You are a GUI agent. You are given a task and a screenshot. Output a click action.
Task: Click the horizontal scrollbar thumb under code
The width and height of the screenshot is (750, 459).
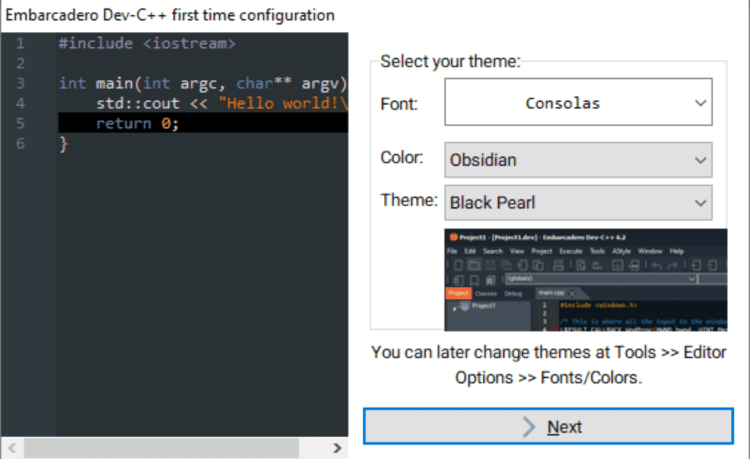(x=162, y=448)
